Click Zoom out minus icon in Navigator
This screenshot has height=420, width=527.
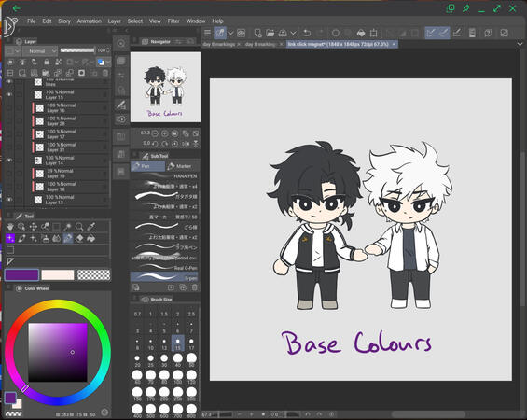(155, 133)
